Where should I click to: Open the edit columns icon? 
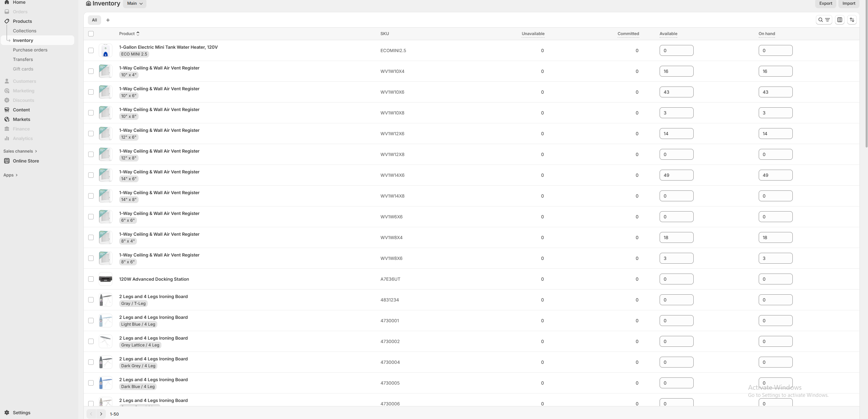click(x=839, y=20)
